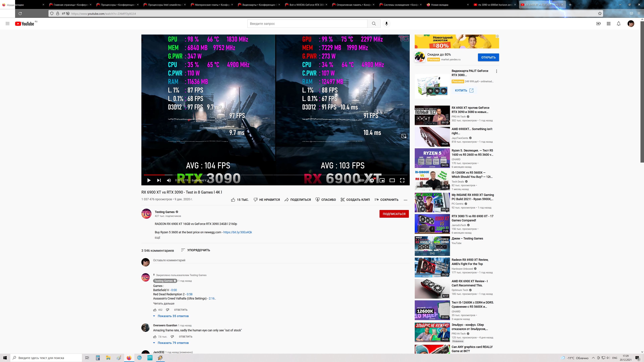This screenshot has height=362, width=644.
Task: Expand description with ЕЩЁ
Action: pos(157,238)
